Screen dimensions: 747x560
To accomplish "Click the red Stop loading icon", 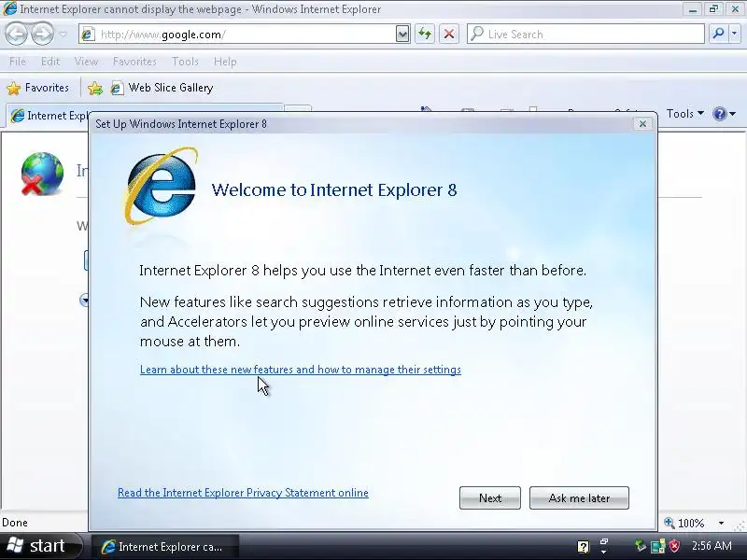I will 449,35.
